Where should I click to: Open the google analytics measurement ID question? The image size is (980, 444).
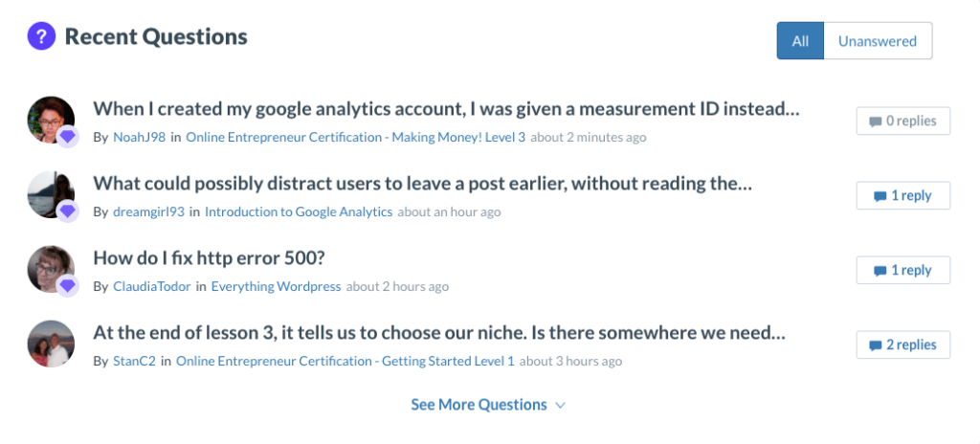[x=445, y=108]
